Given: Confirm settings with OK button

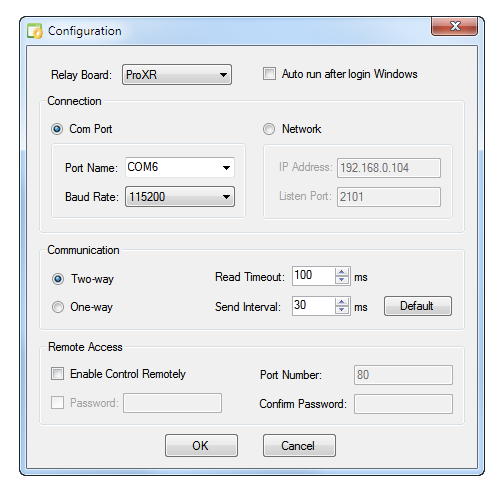Looking at the screenshot, I should pos(201,446).
